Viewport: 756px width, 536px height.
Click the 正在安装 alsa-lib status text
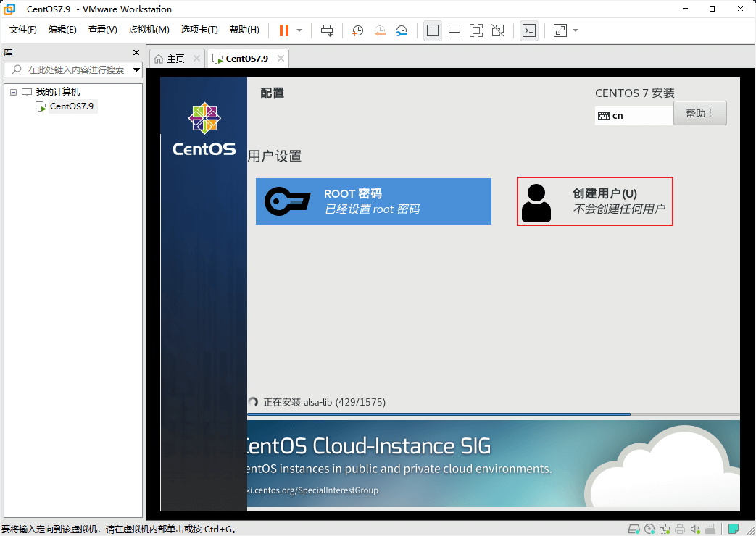[325, 402]
